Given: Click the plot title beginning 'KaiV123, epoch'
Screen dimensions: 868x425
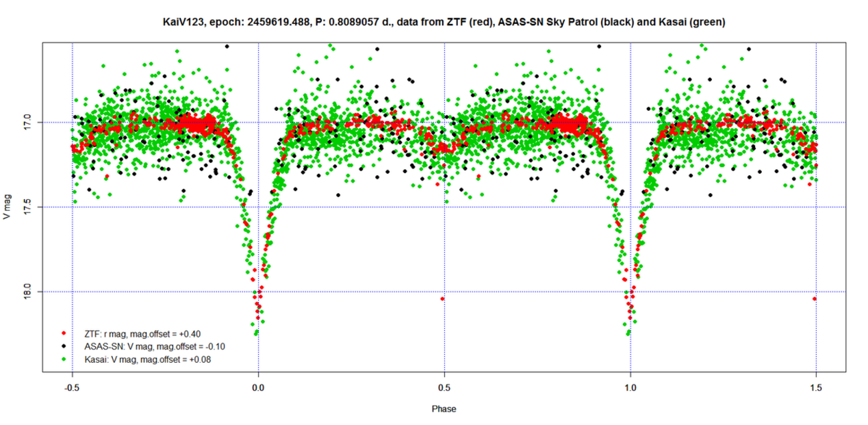Looking at the screenshot, I should click(x=445, y=22).
